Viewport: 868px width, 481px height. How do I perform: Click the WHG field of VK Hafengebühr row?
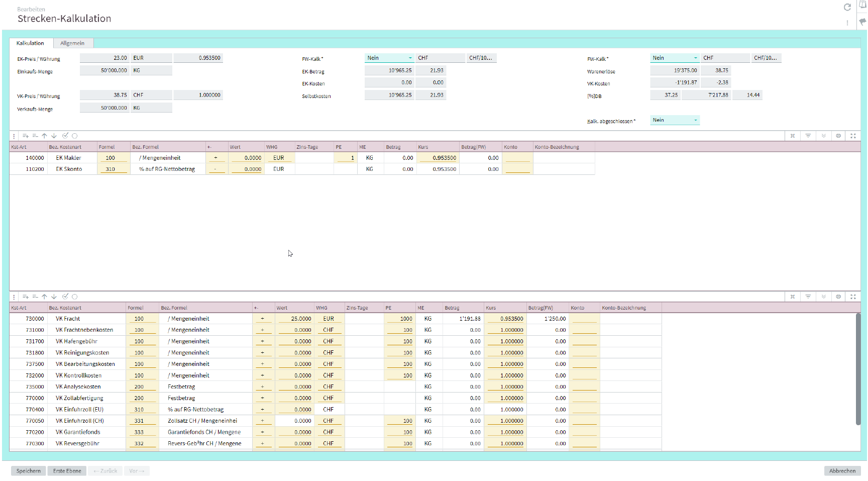[x=329, y=341]
